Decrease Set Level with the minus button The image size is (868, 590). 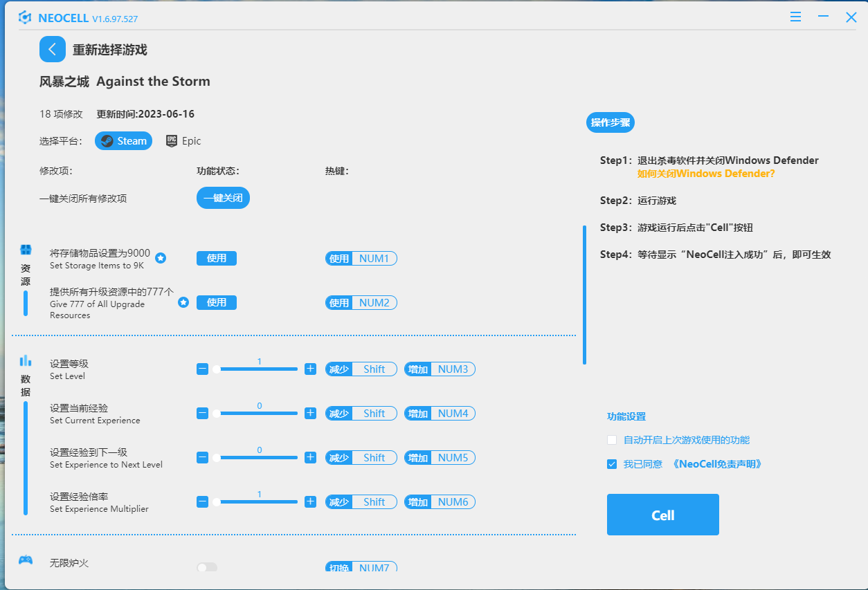(x=202, y=369)
